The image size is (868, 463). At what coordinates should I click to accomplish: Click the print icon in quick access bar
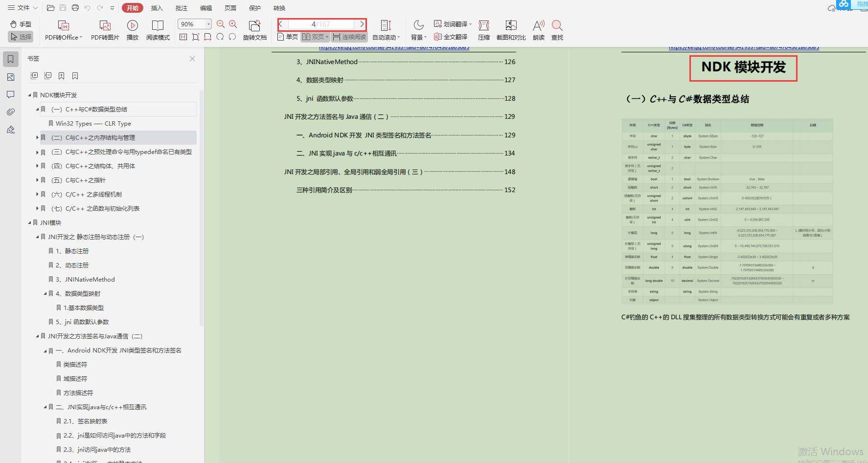pos(75,8)
